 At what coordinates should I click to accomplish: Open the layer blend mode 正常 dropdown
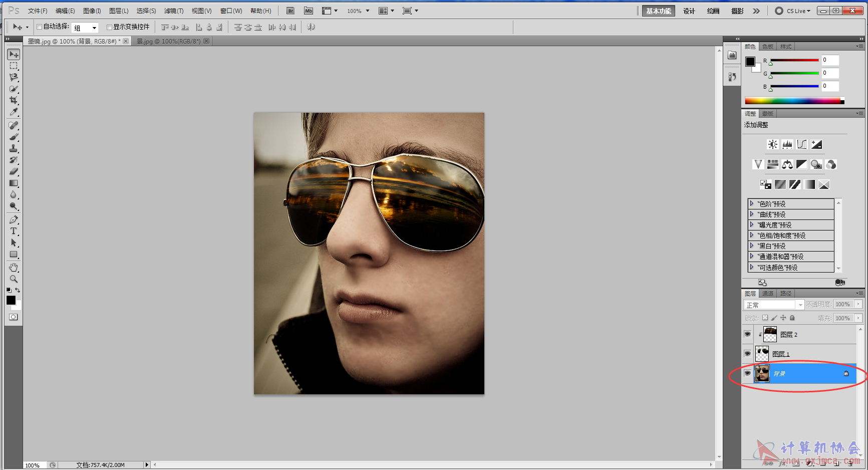(774, 305)
